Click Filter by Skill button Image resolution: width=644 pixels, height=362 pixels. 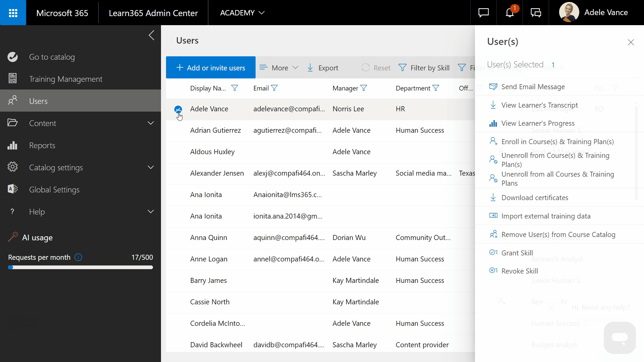point(424,68)
